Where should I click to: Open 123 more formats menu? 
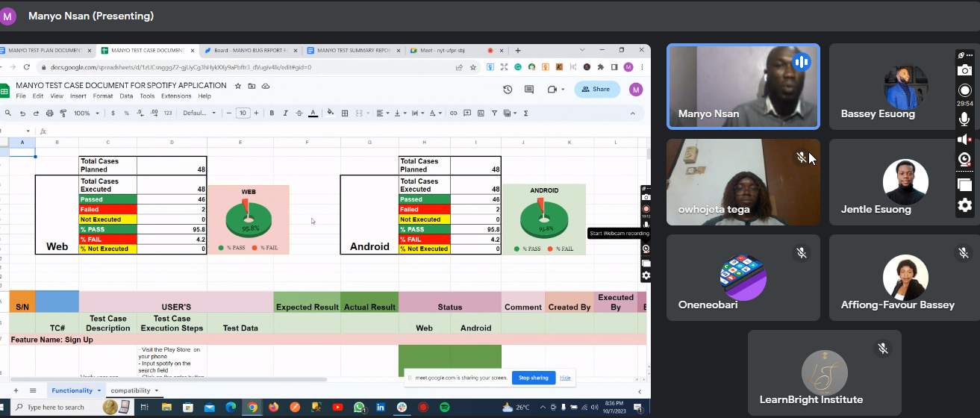pyautogui.click(x=168, y=113)
